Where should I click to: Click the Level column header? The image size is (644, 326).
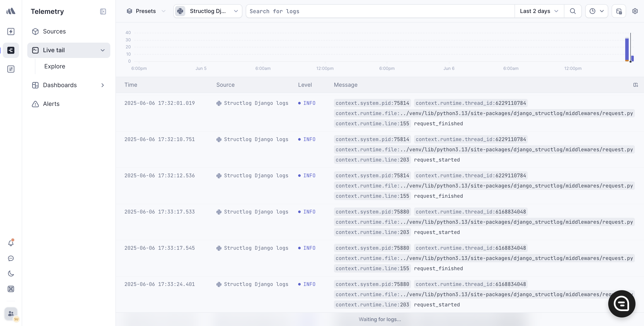click(305, 85)
